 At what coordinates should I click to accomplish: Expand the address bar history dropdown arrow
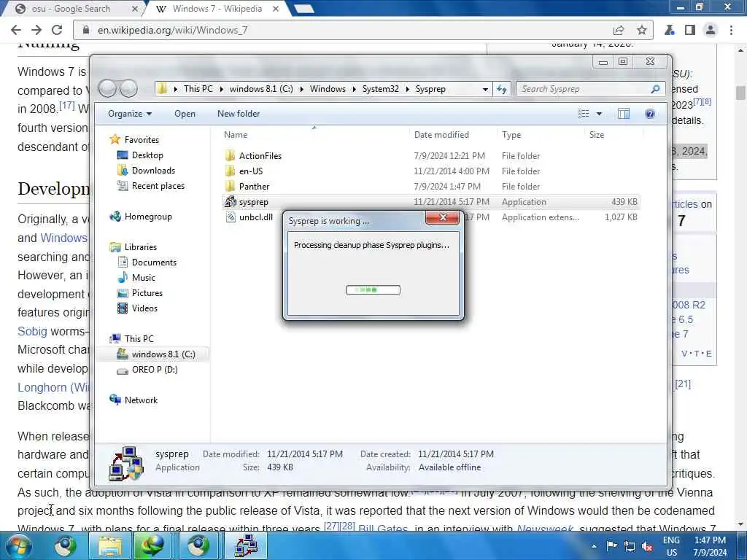485,89
